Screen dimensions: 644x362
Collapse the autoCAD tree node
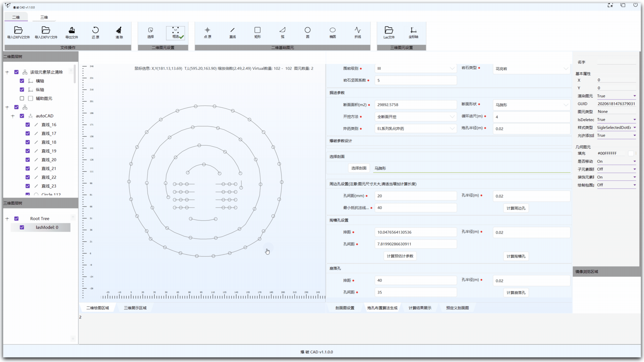[13, 116]
